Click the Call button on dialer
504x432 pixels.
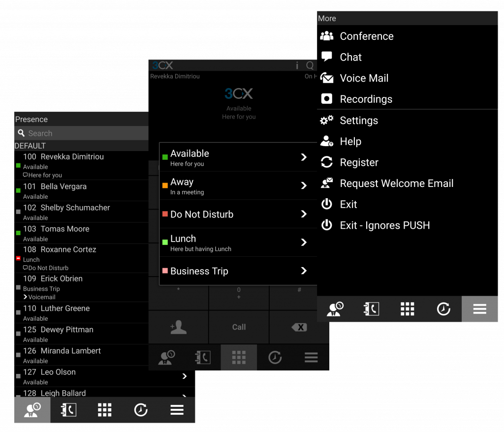pyautogui.click(x=239, y=327)
